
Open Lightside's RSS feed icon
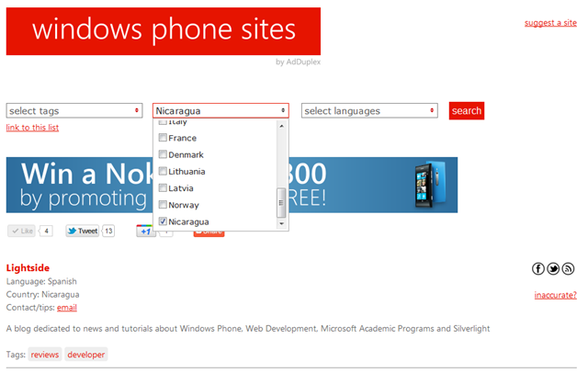(568, 268)
